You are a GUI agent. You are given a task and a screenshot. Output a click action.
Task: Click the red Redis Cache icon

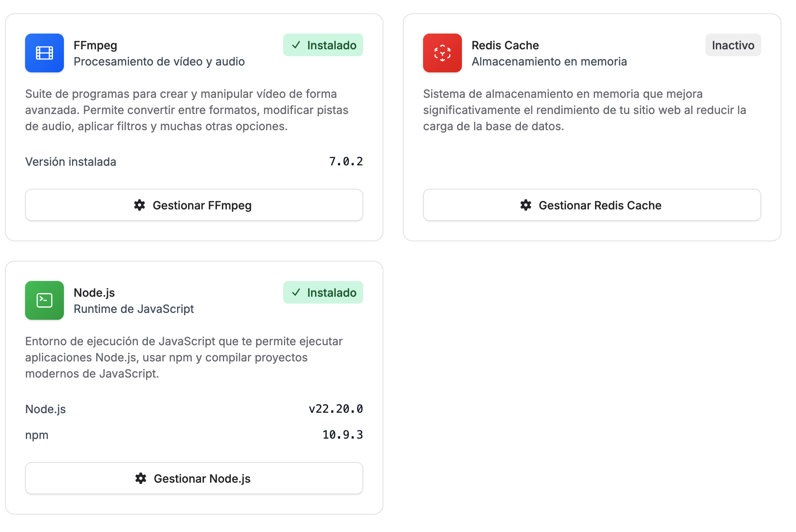(442, 53)
